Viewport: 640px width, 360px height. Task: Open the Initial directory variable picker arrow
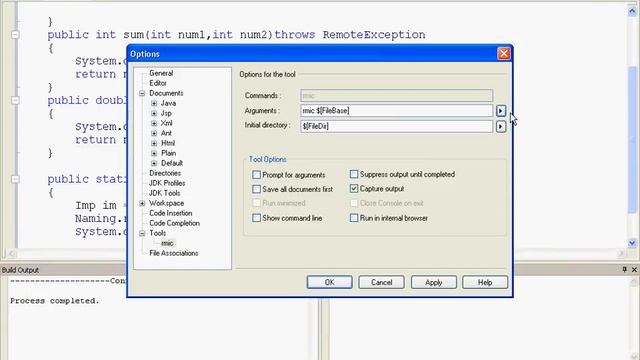[x=501, y=127]
